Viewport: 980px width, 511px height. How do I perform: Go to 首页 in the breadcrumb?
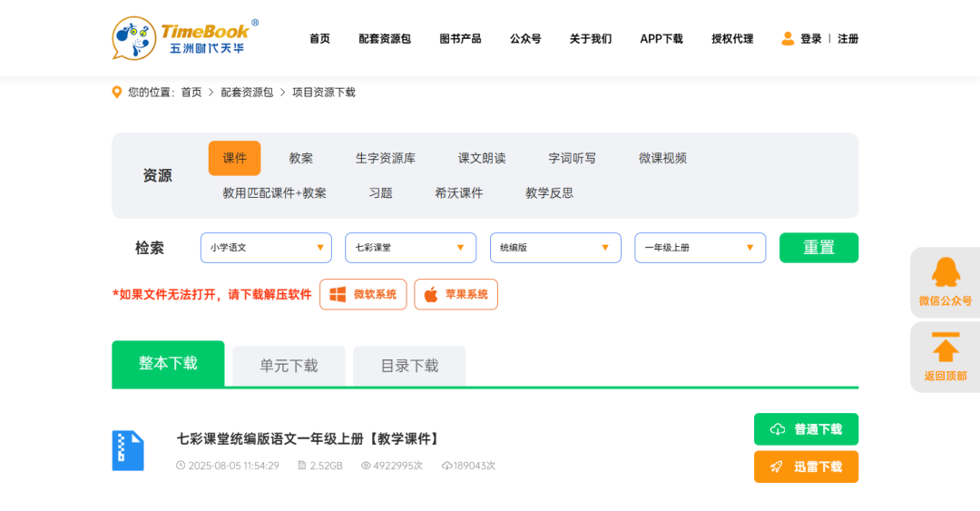191,93
